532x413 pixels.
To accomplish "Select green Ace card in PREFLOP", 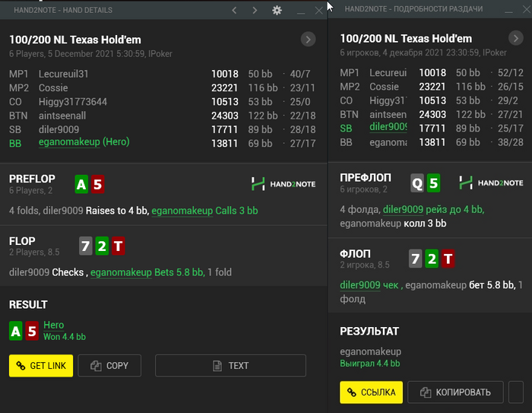I will point(81,184).
